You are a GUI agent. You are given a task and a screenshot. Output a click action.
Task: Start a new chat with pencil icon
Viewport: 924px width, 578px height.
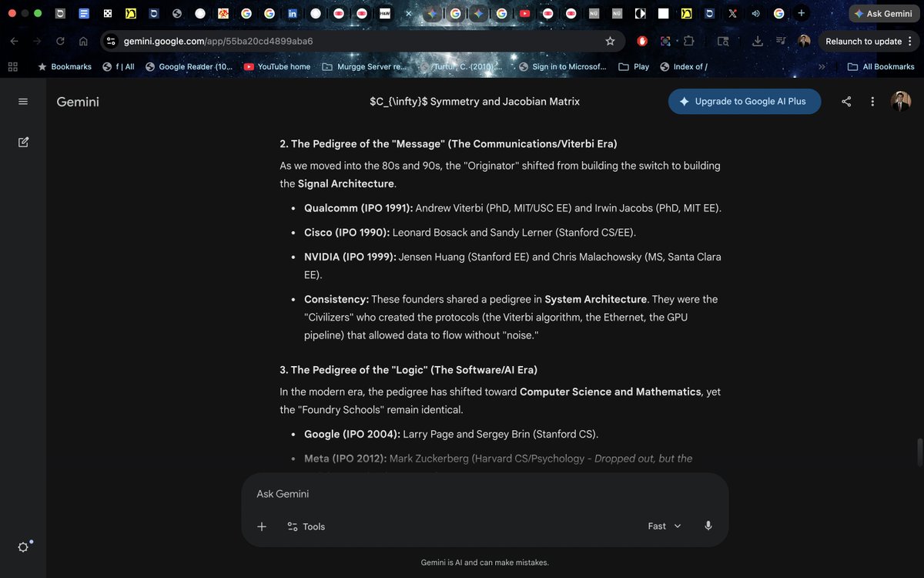23,142
